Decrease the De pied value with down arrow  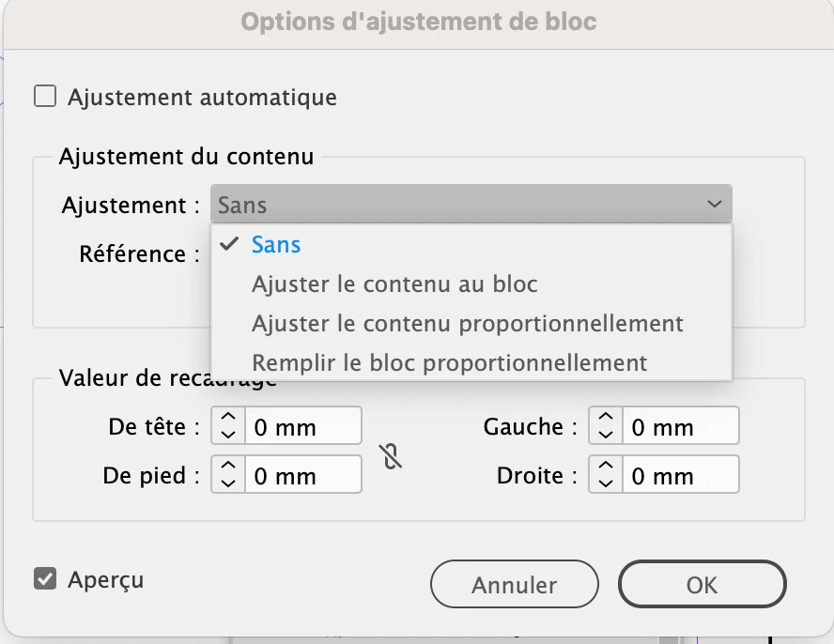[228, 483]
